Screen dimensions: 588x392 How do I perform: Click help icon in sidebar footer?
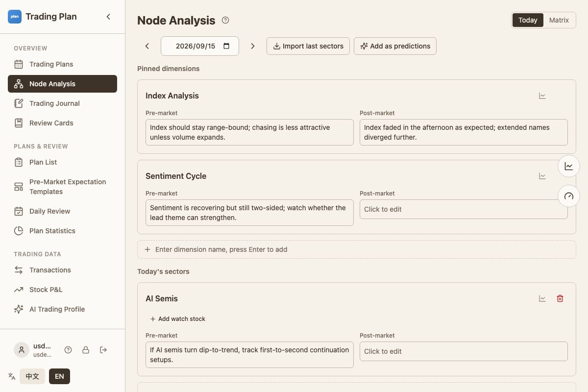(68, 350)
